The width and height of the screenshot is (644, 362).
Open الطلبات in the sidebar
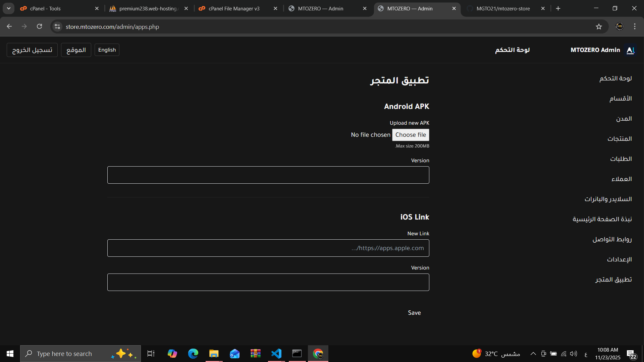point(621,159)
